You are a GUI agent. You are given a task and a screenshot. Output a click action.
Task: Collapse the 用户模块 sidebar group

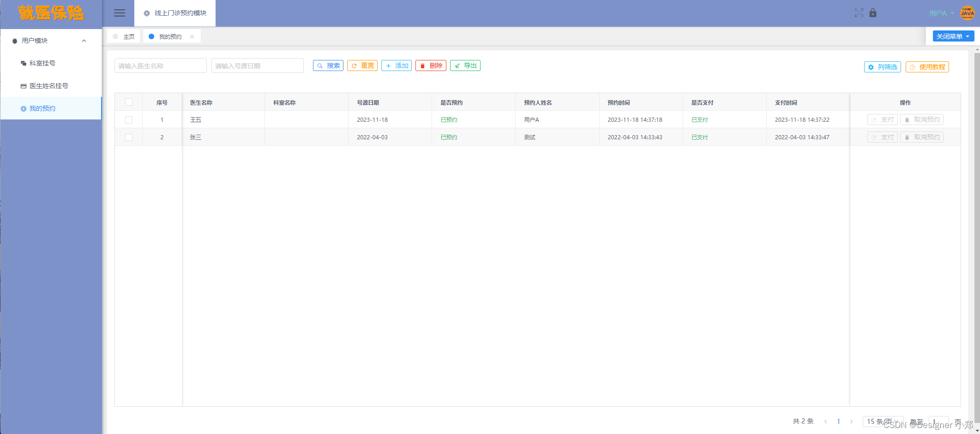(x=51, y=41)
